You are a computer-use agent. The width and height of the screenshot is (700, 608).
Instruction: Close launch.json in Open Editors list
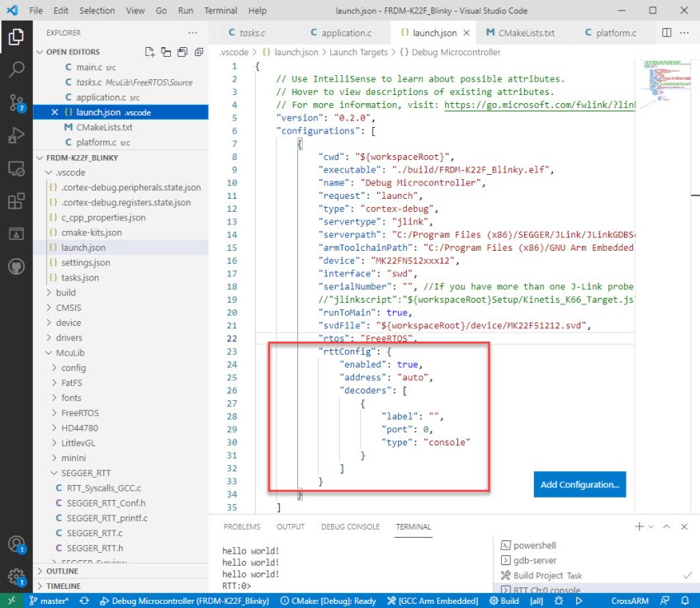click(x=55, y=112)
